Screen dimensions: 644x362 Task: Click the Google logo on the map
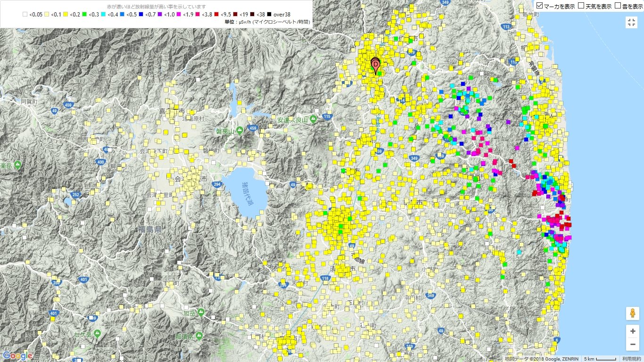tap(17, 356)
